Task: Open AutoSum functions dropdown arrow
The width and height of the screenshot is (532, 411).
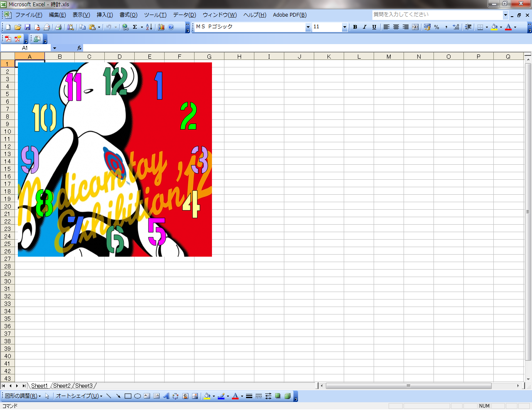Action: (x=142, y=27)
